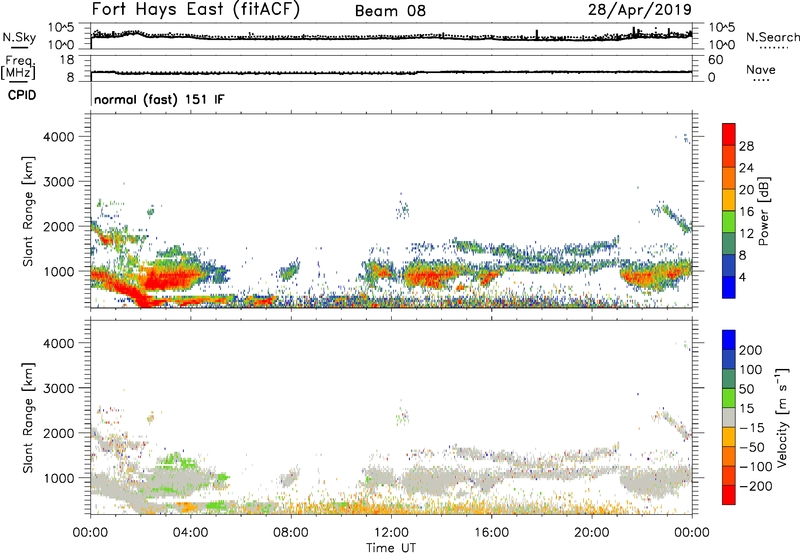Click the "60" Nave axis tick label
Image resolution: width=800 pixels, height=554 pixels.
[715, 60]
